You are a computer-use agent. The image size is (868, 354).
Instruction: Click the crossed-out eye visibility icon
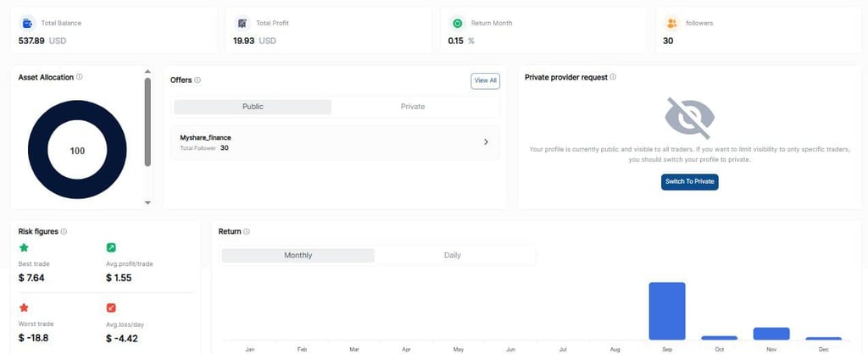[689, 118]
